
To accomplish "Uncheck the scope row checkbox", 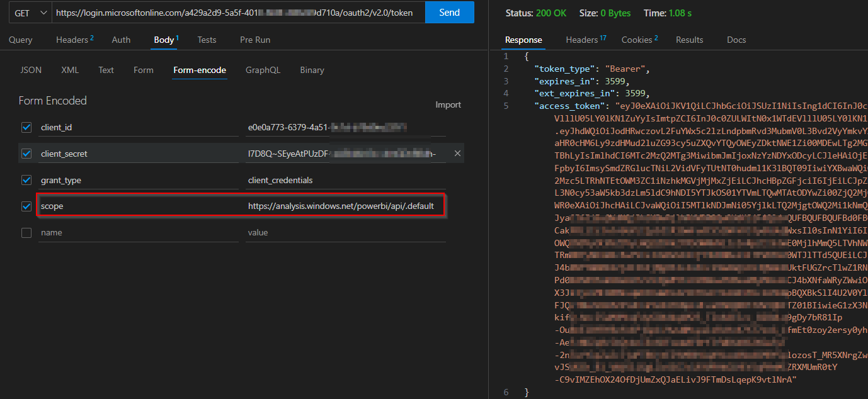I will [26, 206].
